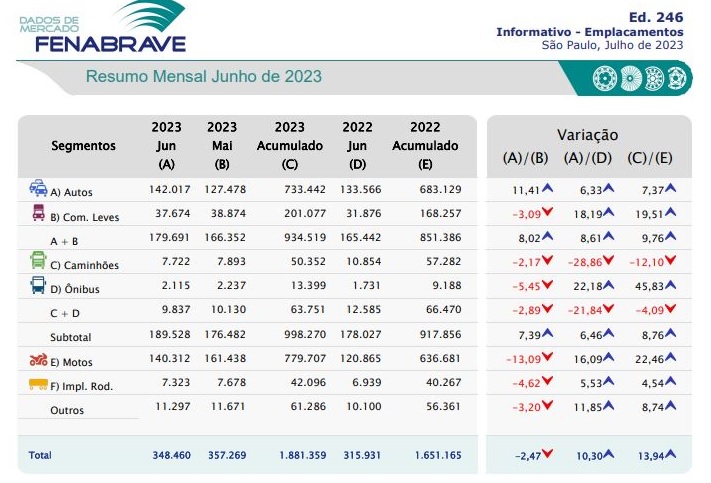Click up arrow next to A + B 9,76

point(670,235)
